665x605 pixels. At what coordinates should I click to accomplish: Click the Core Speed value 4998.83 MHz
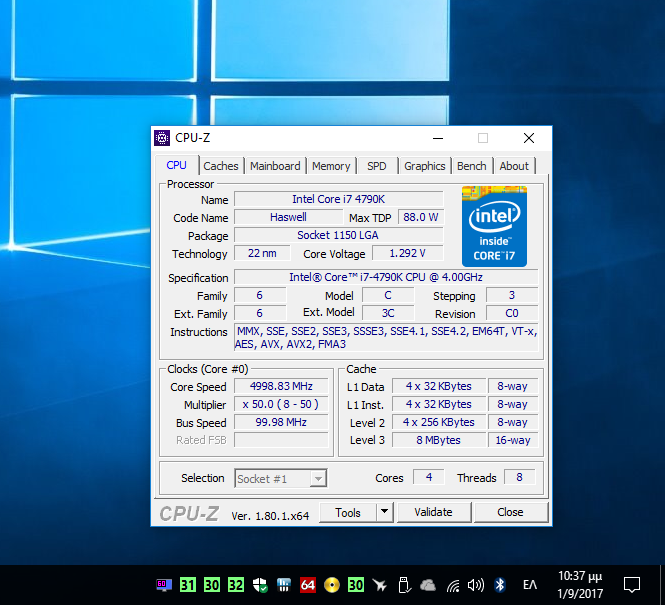point(281,386)
